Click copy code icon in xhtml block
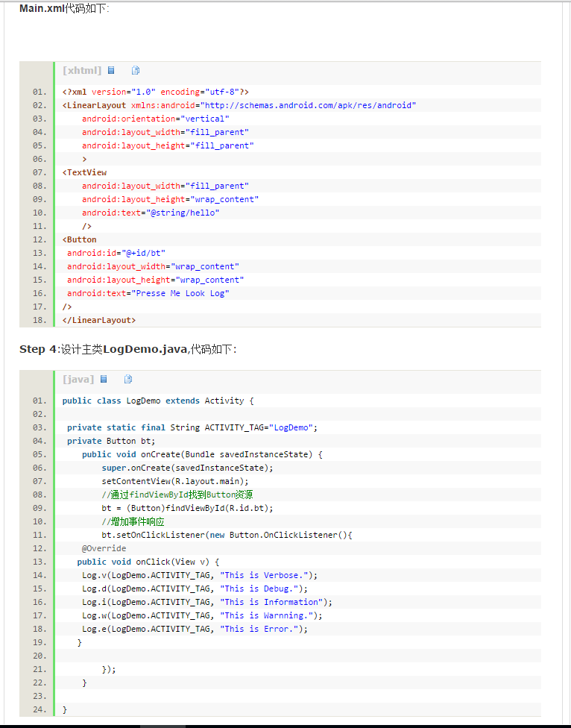Screen dimensions: 571x728 136,70
